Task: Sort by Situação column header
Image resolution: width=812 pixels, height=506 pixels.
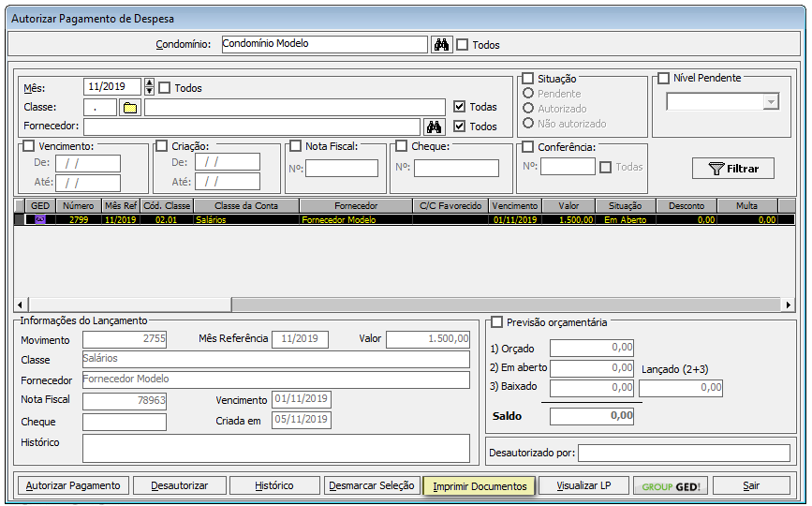Action: tap(625, 205)
